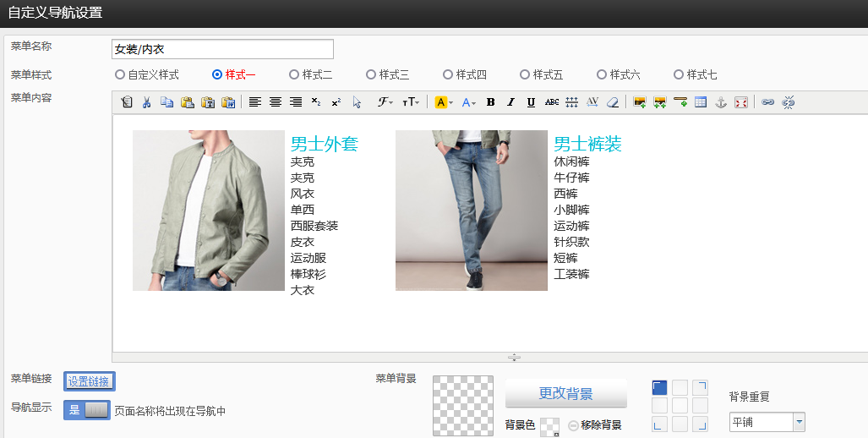Select the 样式二 radio option
868x438 pixels.
[x=294, y=74]
